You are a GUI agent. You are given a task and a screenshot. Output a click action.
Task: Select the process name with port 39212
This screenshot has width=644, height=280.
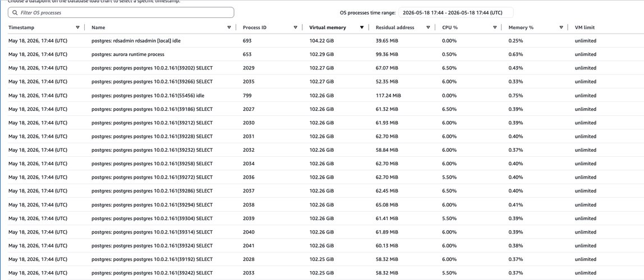point(152,123)
